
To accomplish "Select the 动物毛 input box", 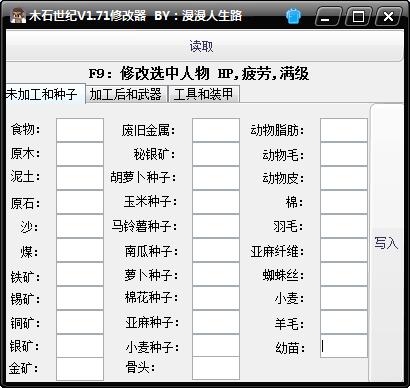I will 344,154.
